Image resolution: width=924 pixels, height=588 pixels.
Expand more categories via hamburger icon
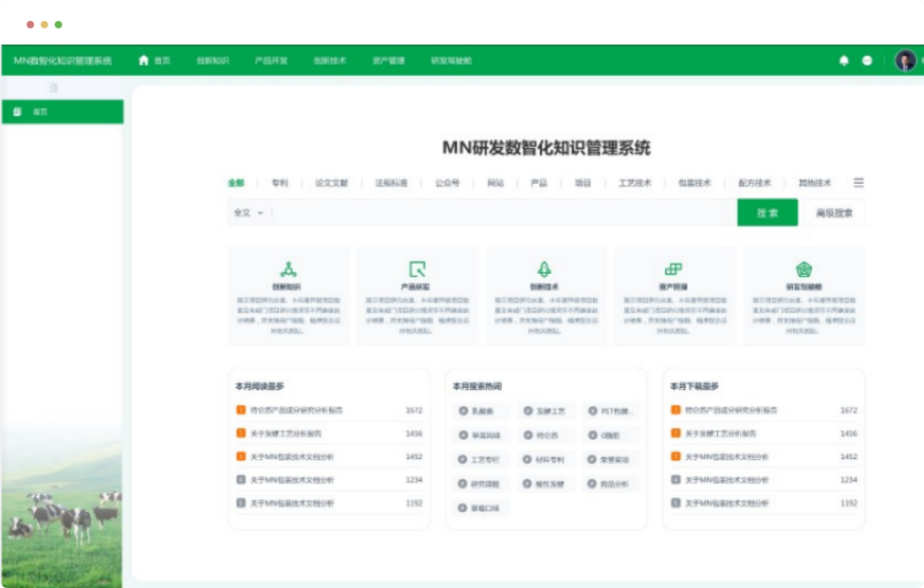[859, 183]
